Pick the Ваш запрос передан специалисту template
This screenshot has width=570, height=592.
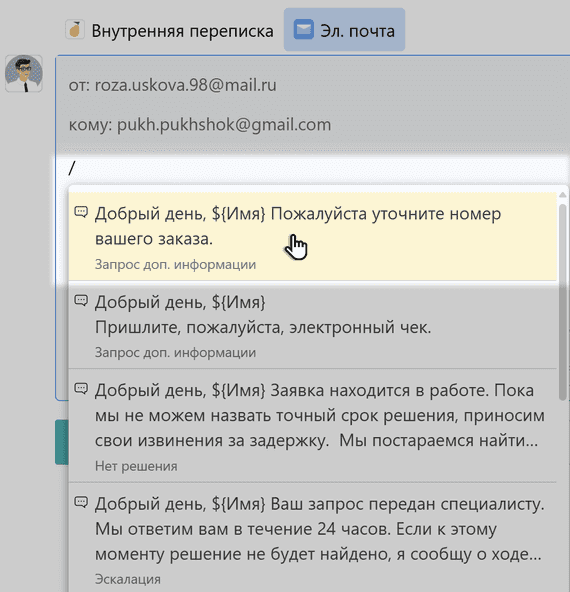[313, 537]
